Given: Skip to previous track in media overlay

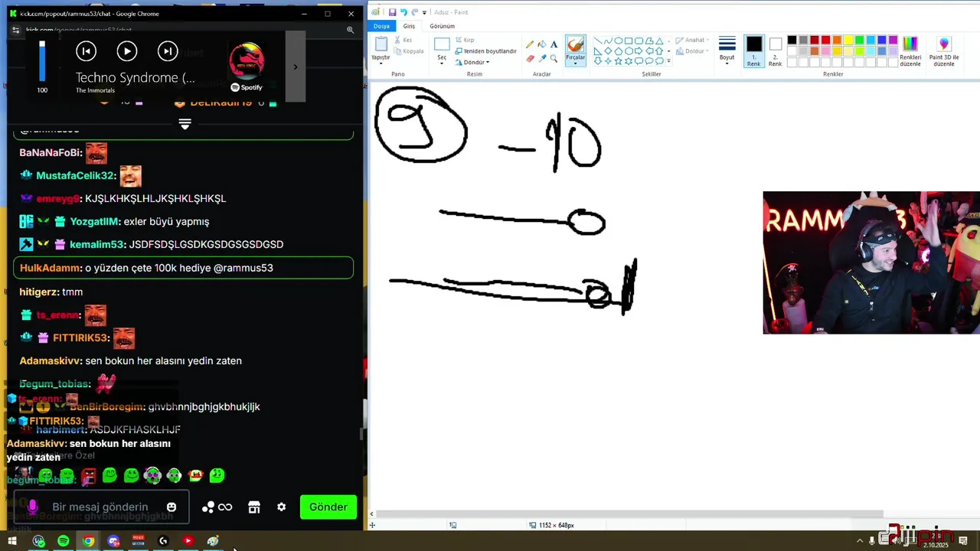Looking at the screenshot, I should [x=86, y=51].
